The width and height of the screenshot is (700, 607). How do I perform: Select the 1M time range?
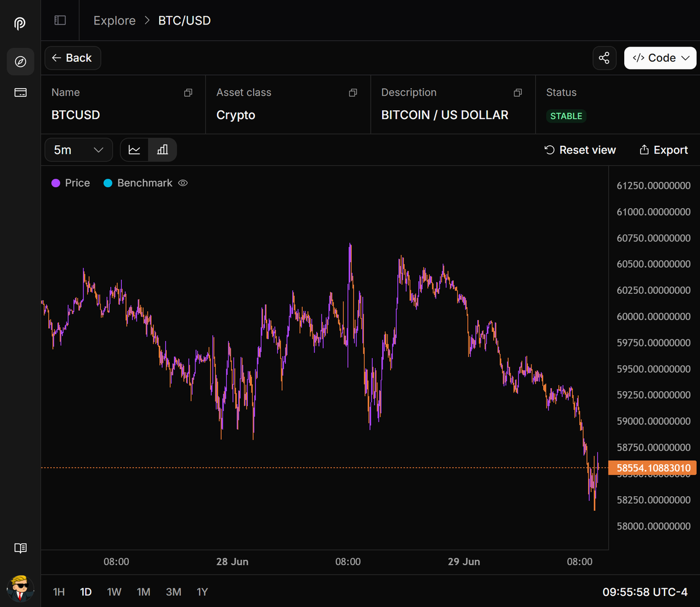click(143, 592)
